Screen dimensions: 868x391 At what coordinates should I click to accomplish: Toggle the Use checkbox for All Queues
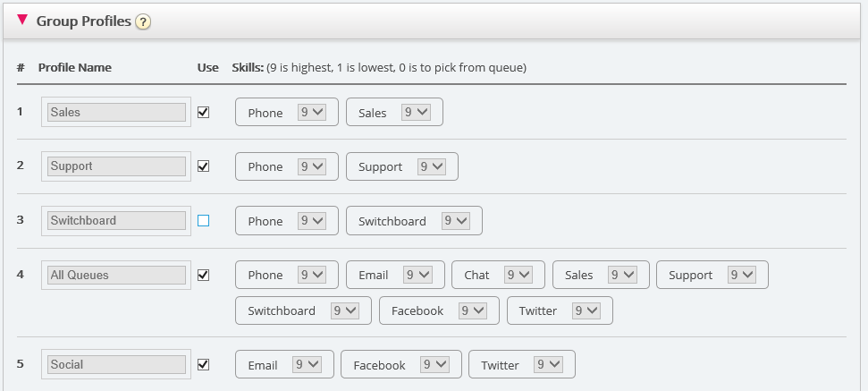[x=203, y=275]
